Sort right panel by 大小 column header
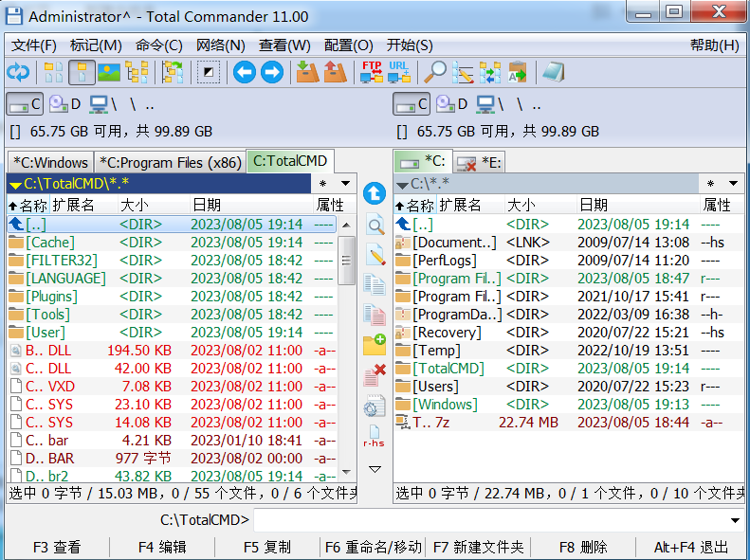This screenshot has width=750, height=560. click(x=540, y=205)
